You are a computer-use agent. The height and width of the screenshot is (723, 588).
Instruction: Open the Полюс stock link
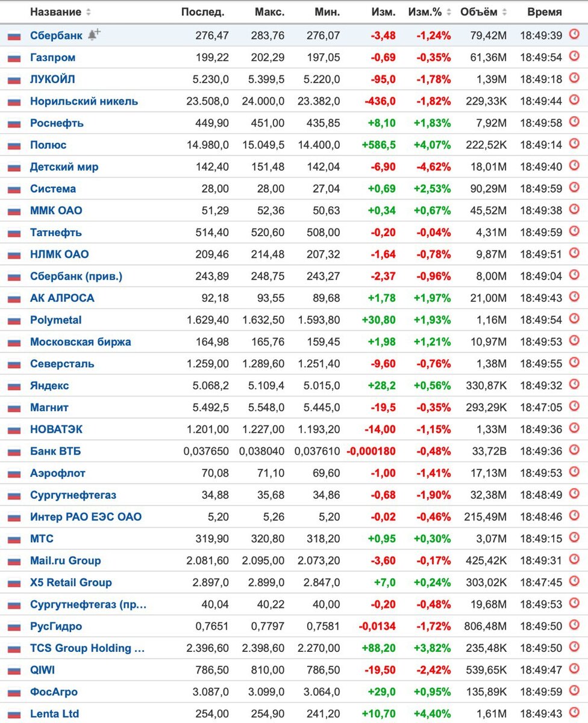pyautogui.click(x=48, y=145)
